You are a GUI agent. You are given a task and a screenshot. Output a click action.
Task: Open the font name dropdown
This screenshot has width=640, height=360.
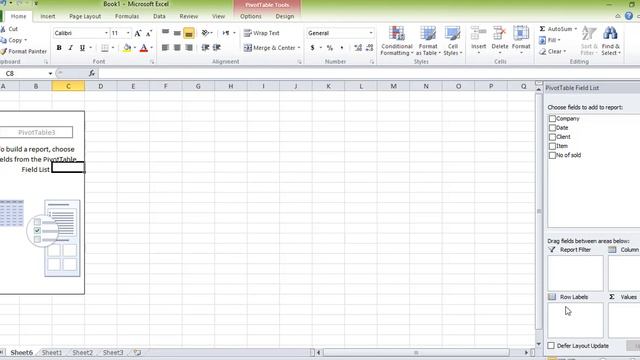point(106,33)
